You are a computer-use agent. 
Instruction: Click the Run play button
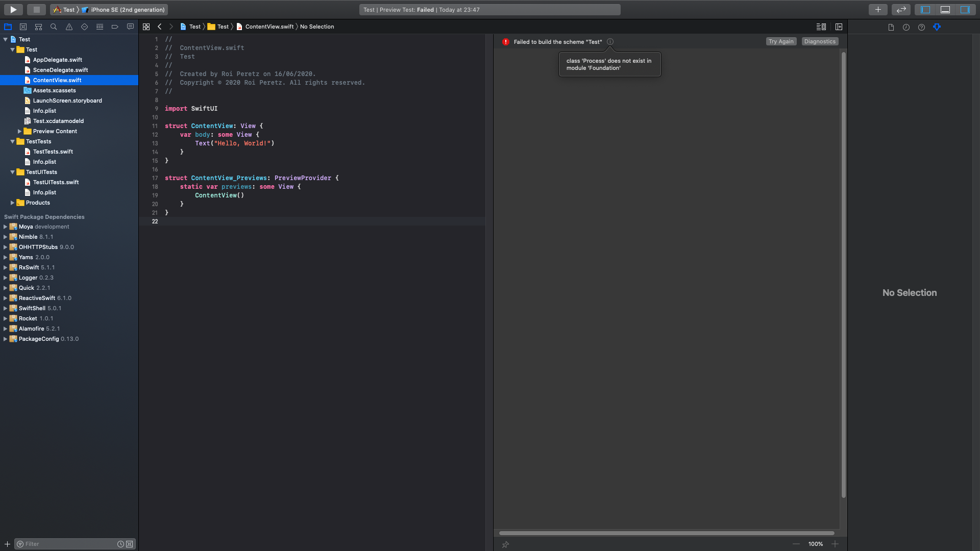(x=14, y=9)
